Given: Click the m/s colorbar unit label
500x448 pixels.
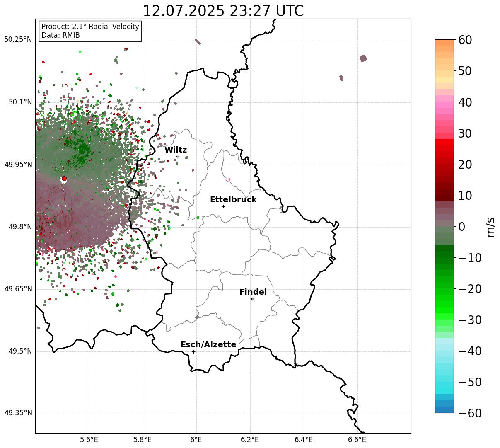Looking at the screenshot, I should (490, 226).
